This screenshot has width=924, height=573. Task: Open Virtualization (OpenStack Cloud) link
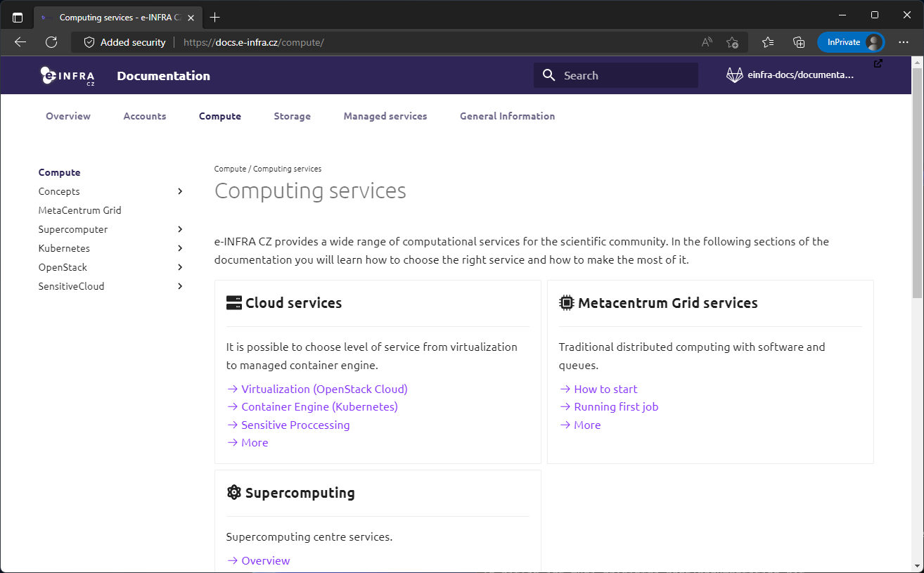pos(323,389)
